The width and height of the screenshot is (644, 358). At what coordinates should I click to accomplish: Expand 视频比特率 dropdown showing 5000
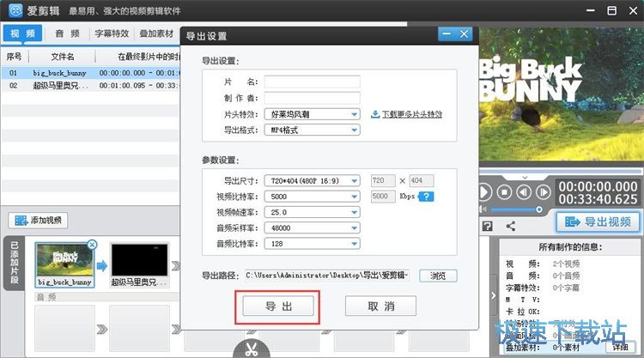[313, 197]
